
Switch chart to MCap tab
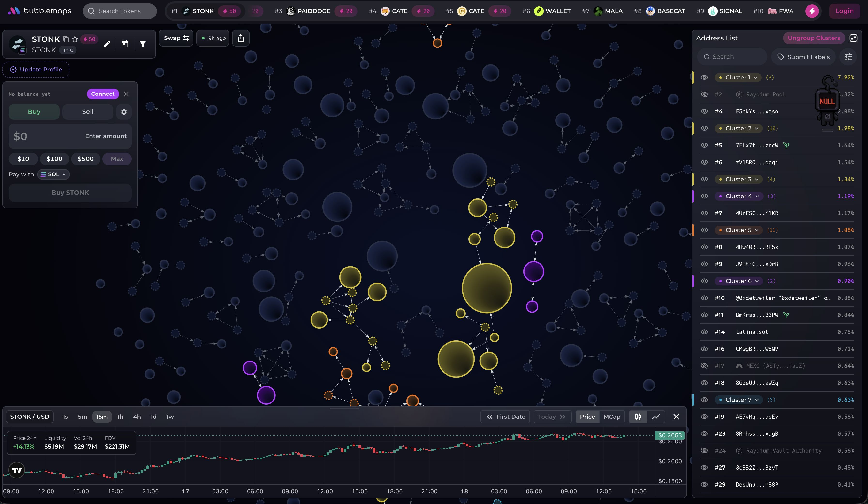(612, 417)
